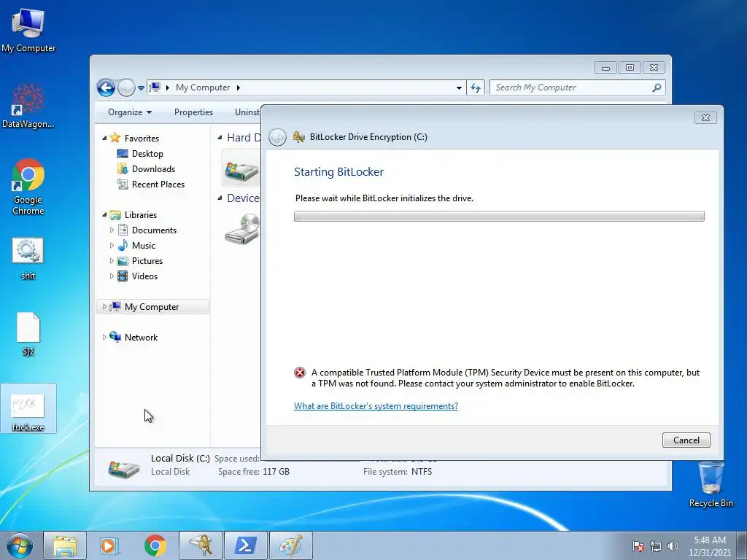Click the clock showing 5:48 AM
Image resolution: width=747 pixels, height=560 pixels.
(709, 546)
